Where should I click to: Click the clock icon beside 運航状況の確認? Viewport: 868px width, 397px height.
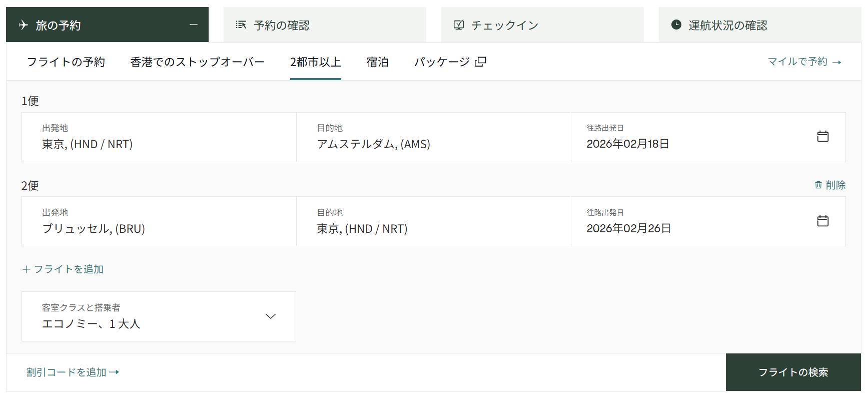click(x=676, y=25)
